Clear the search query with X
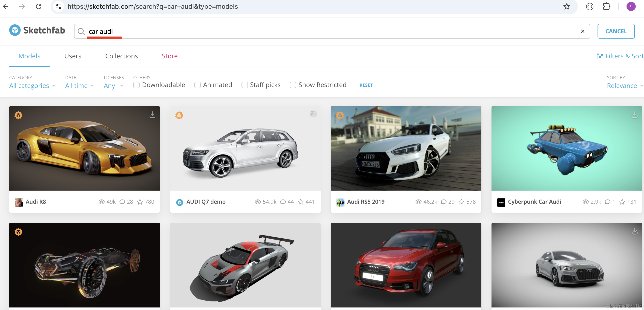Viewport: 644px width, 310px height. [x=583, y=31]
